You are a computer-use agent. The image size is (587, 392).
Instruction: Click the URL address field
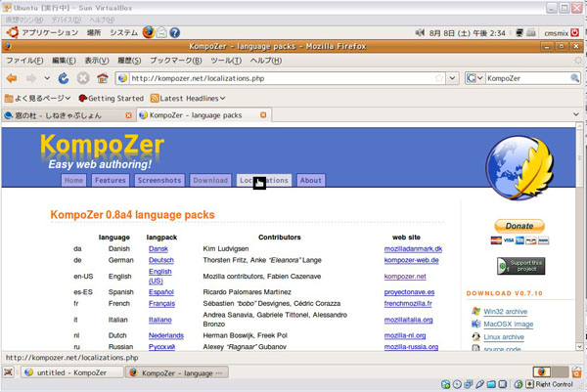tap(281, 78)
